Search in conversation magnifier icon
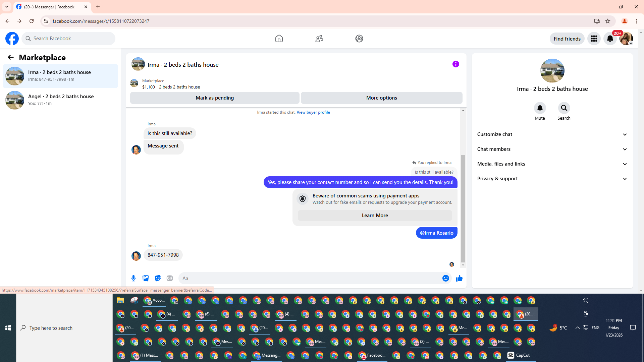 [x=564, y=108]
